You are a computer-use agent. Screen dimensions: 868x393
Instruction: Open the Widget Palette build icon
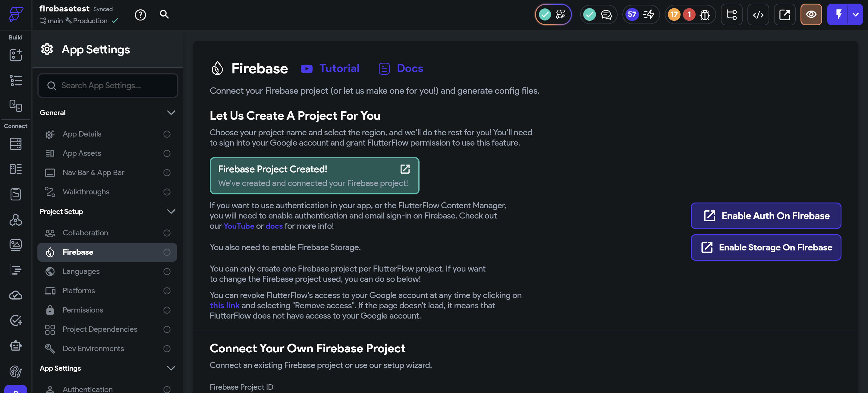(15, 55)
